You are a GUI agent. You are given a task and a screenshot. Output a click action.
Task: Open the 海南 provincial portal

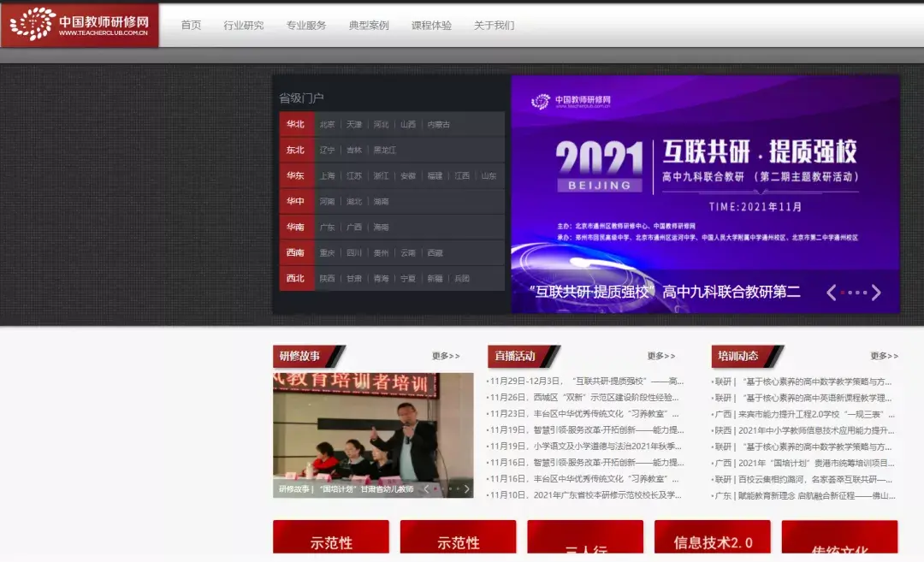pos(382,228)
